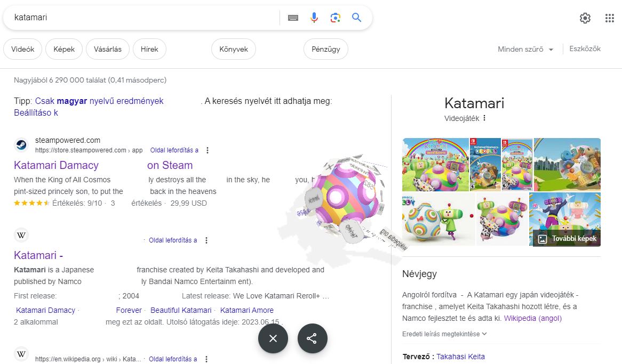Search by image with Google Lens
This screenshot has width=622, height=364.
point(335,18)
